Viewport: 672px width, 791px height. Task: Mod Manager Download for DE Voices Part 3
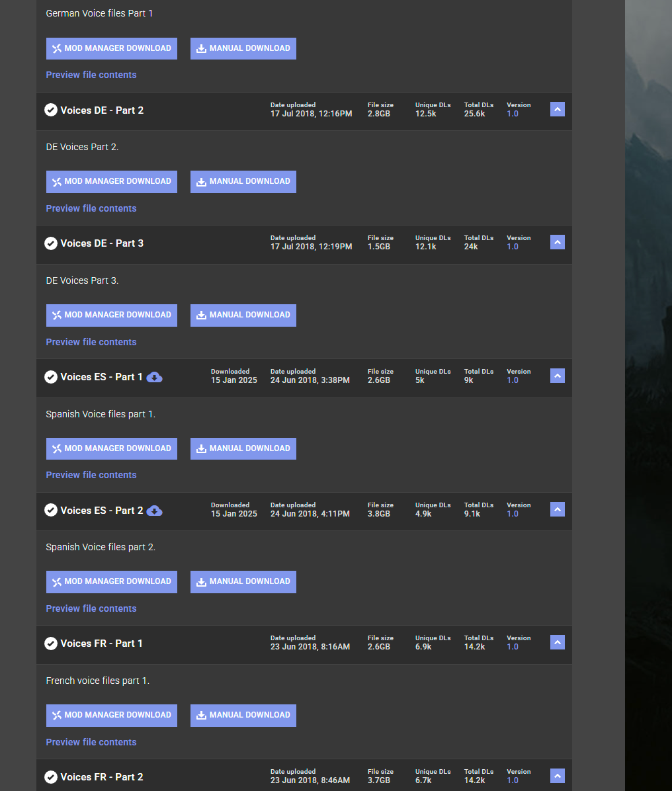click(112, 315)
